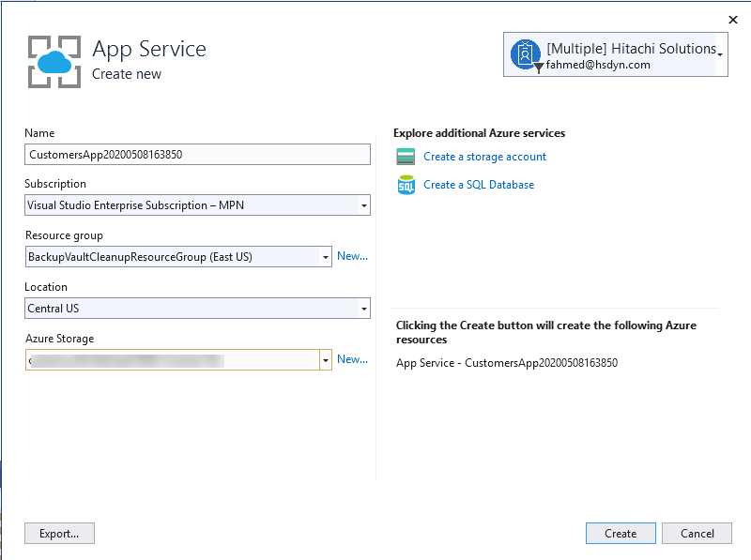This screenshot has height=560, width=751.
Task: Open Create a SQL Database link
Action: 479,185
